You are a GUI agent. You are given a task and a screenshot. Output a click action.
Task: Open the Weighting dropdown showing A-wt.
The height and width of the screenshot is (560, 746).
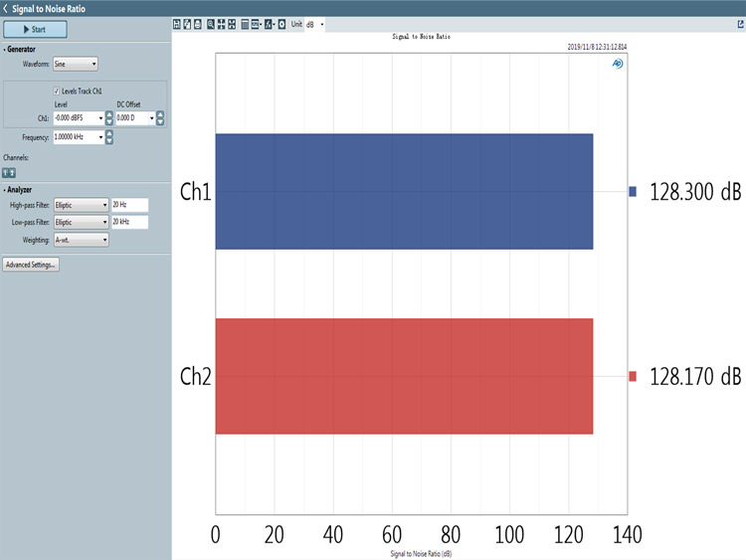[x=81, y=240]
